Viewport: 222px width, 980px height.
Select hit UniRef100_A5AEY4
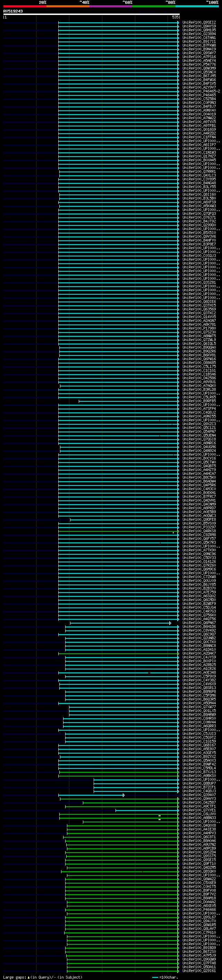click(x=199, y=60)
